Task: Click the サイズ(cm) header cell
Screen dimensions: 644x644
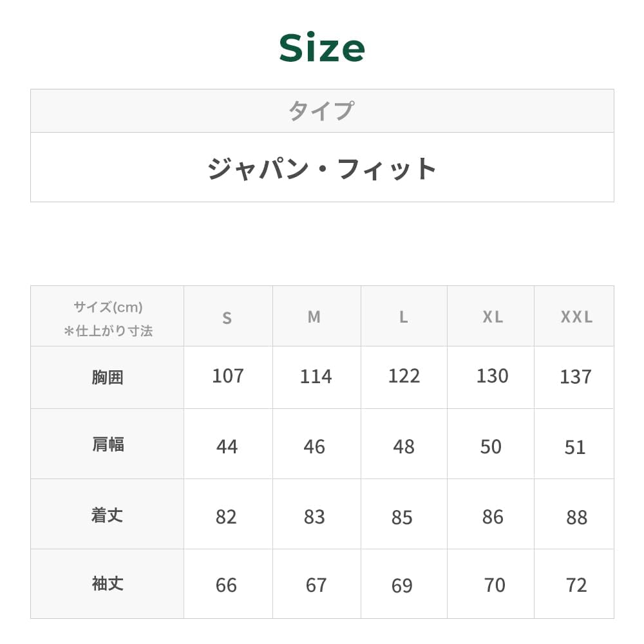Action: (x=108, y=319)
